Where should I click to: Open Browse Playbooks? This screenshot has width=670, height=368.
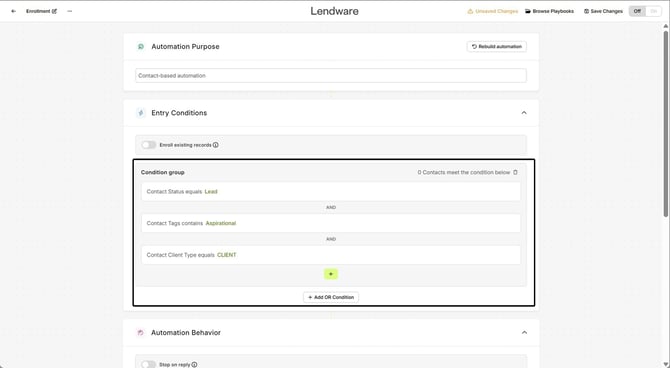[550, 11]
